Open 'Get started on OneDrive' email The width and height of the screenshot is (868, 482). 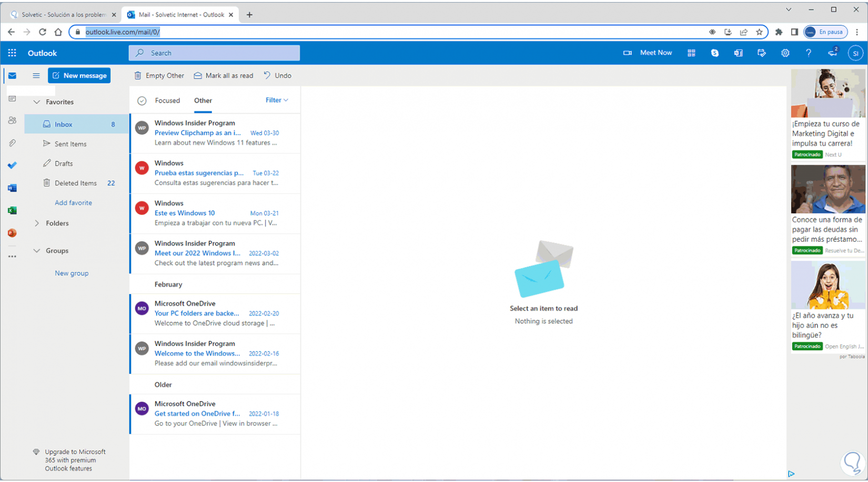coord(215,414)
